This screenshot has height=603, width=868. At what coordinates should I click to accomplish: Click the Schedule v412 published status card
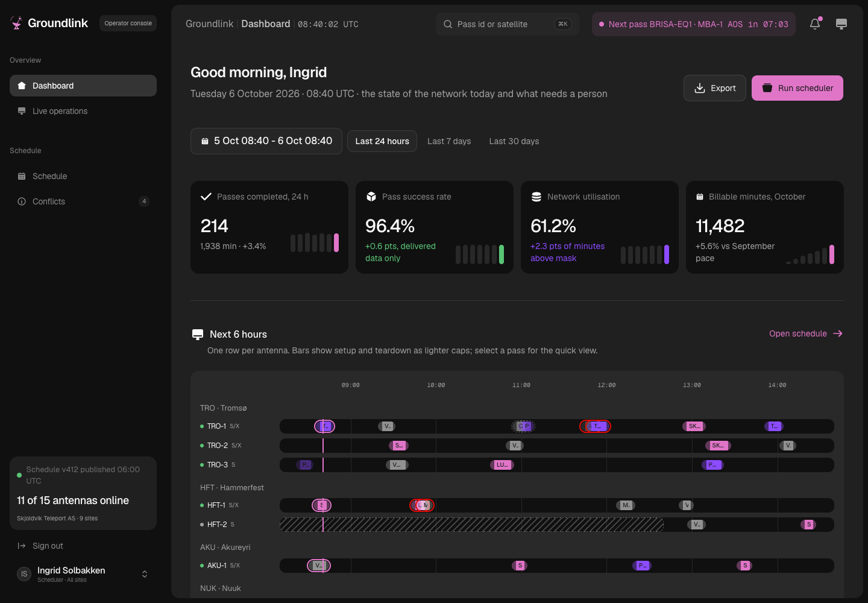83,493
